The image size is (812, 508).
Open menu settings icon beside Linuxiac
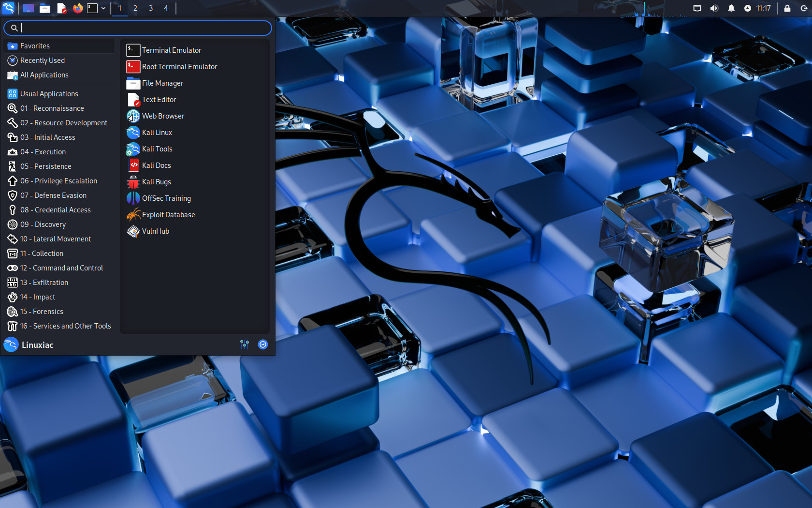[x=245, y=344]
